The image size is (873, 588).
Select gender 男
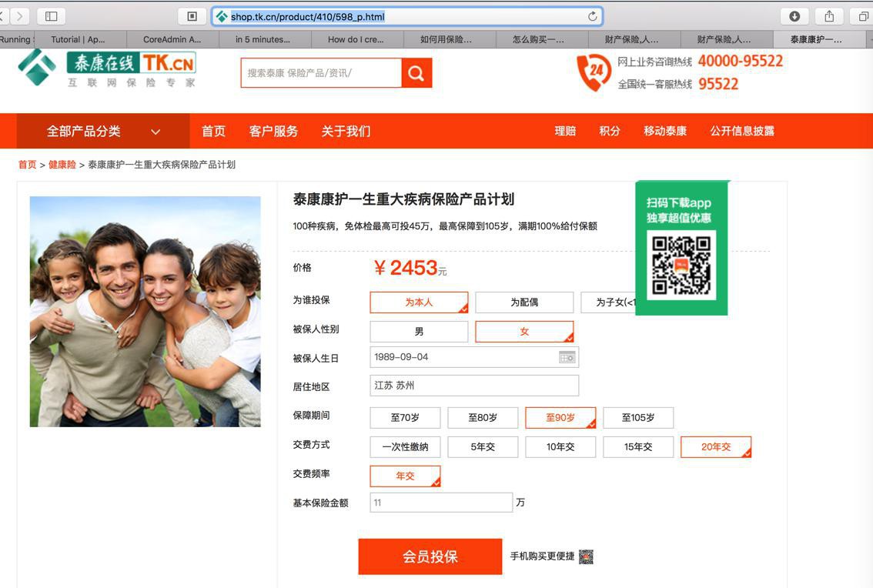pyautogui.click(x=419, y=332)
